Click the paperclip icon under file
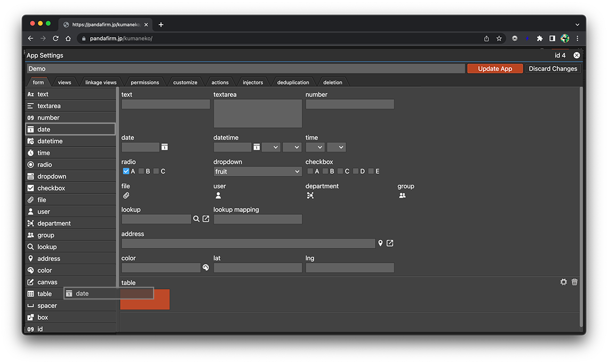This screenshot has height=364, width=608. pyautogui.click(x=126, y=196)
